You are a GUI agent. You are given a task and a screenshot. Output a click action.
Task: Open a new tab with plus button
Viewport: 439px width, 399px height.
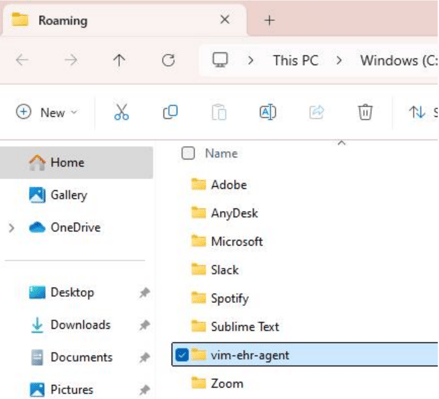pyautogui.click(x=269, y=20)
